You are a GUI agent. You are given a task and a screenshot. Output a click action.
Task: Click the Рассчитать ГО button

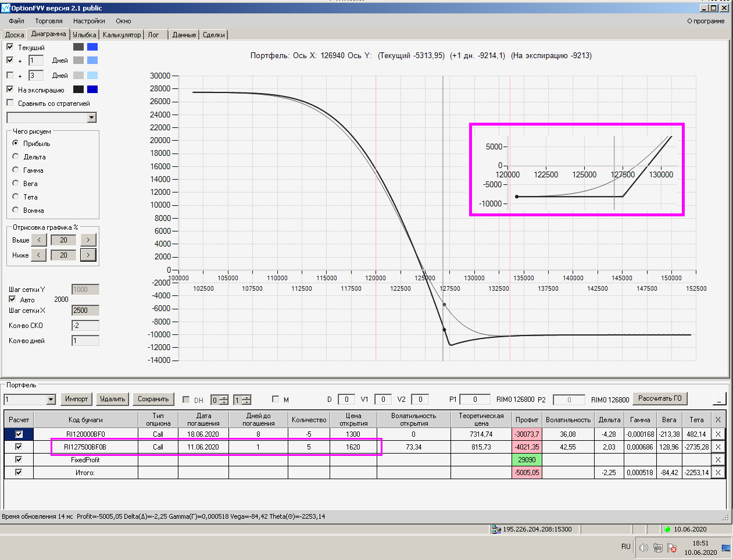coord(660,398)
